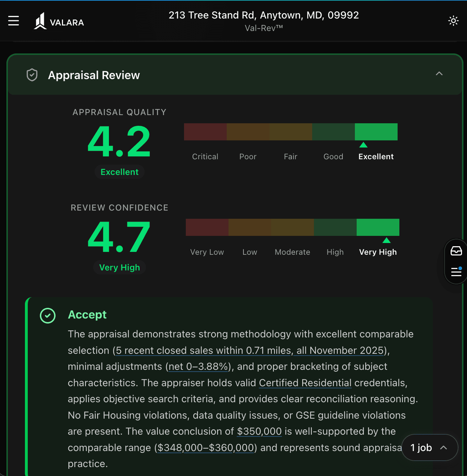This screenshot has width=467, height=476.
Task: Open the net 0–3.88% adjustments link
Action: point(198,366)
